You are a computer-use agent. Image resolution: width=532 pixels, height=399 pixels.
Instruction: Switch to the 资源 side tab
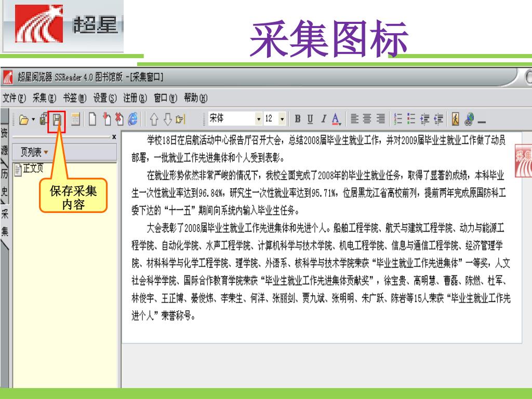(4, 141)
